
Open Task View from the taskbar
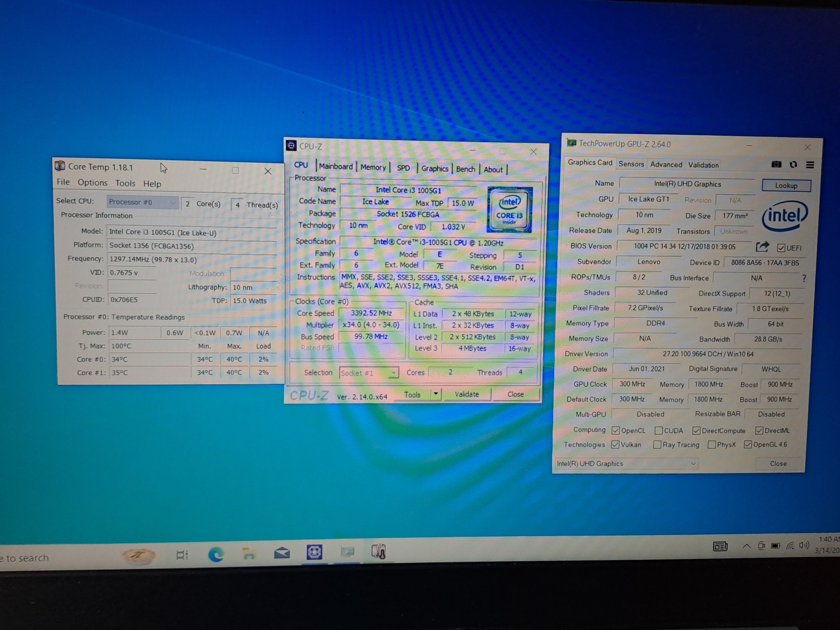tap(182, 555)
